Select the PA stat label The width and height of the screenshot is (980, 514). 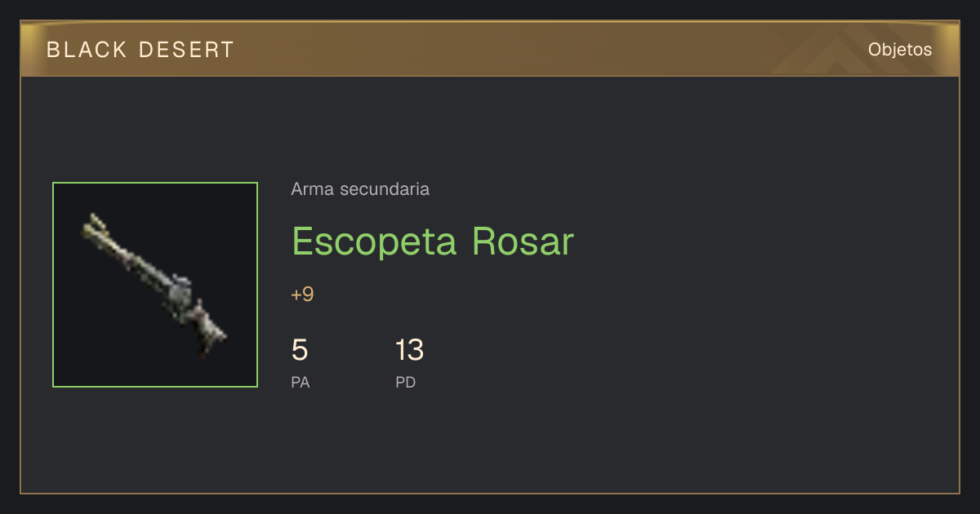click(301, 382)
